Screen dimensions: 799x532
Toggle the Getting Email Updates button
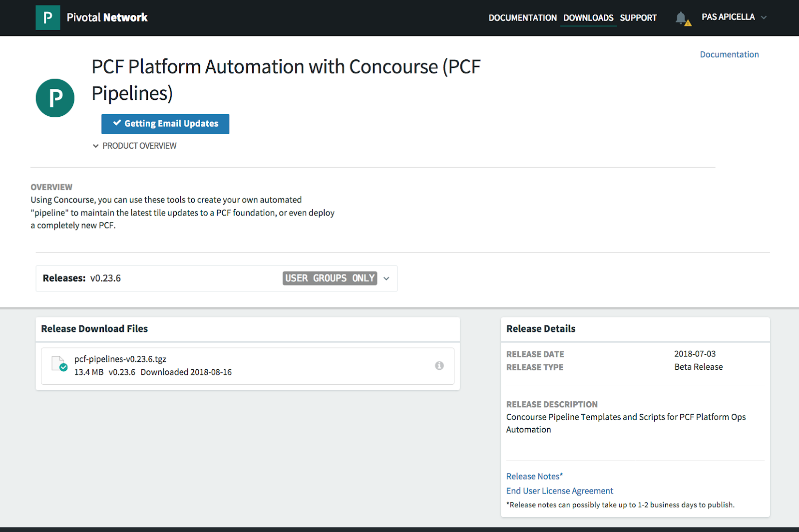(165, 124)
